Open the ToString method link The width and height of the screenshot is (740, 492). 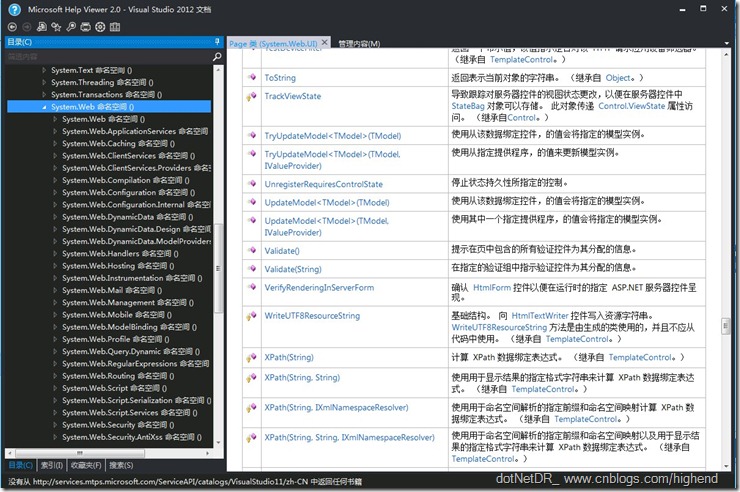pyautogui.click(x=280, y=77)
